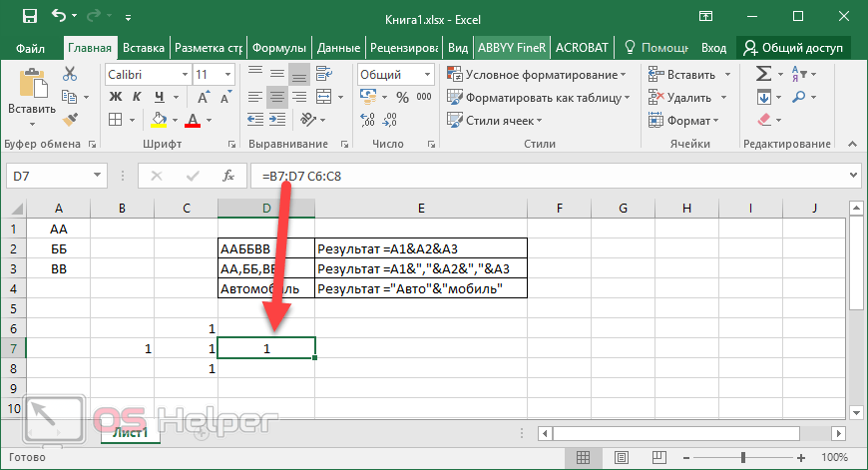Click the AutoSum sigma icon
This screenshot has width=868, height=470.
(x=763, y=74)
